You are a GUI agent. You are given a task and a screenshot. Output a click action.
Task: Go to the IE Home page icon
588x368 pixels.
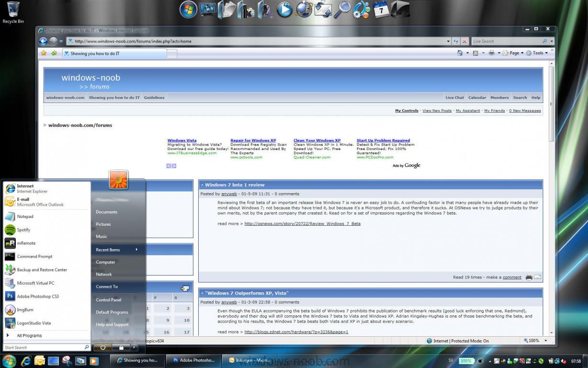coord(460,53)
